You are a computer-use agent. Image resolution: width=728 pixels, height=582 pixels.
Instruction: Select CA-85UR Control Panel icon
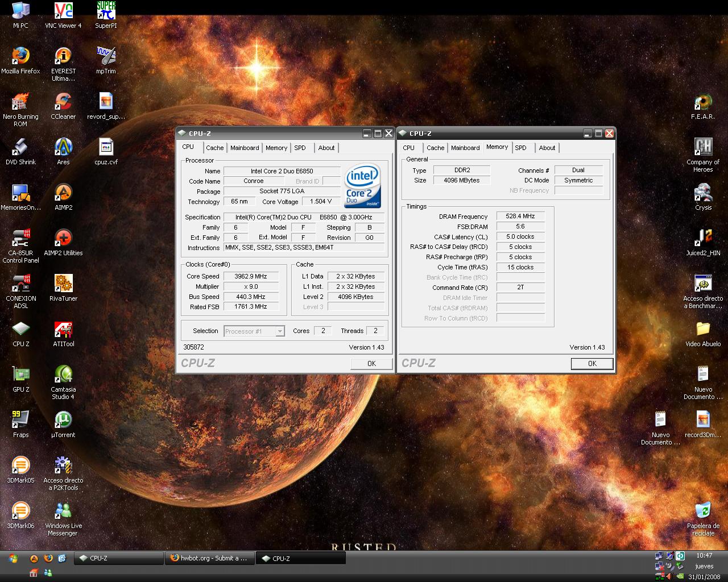point(20,246)
